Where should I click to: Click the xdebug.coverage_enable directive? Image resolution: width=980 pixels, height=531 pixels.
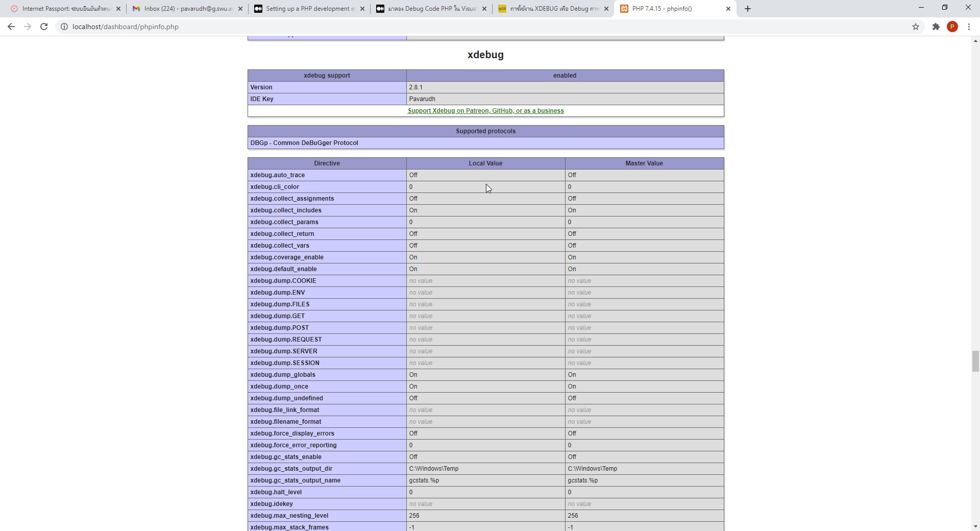(287, 257)
